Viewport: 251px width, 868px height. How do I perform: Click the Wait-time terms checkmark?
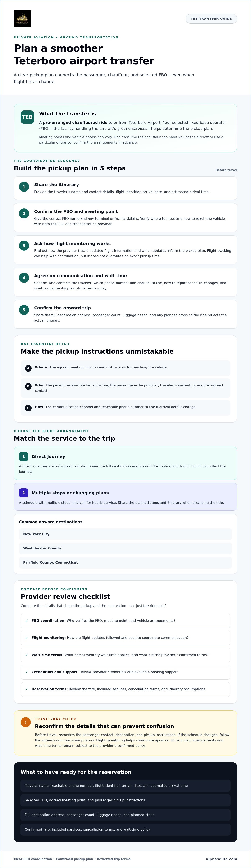point(27,655)
